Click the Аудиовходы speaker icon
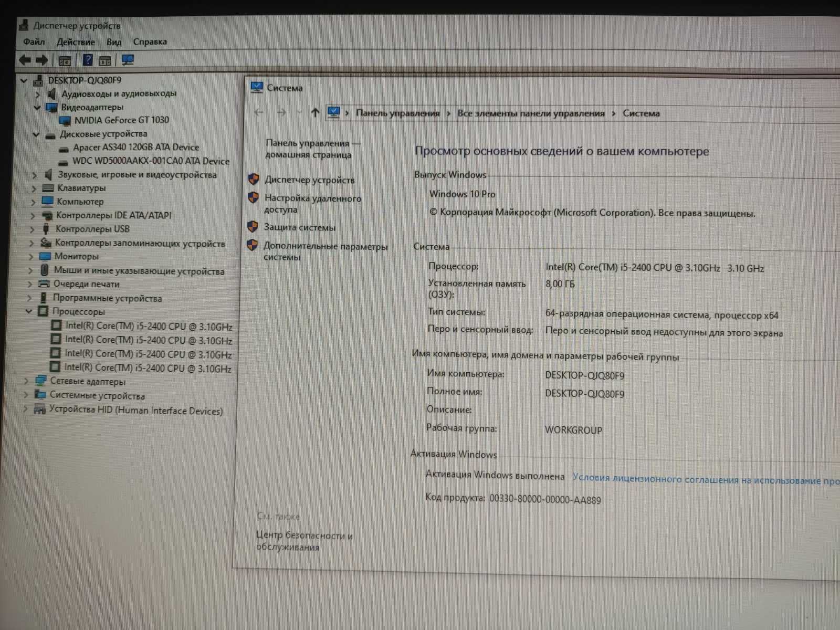The image size is (840, 630). tap(51, 94)
